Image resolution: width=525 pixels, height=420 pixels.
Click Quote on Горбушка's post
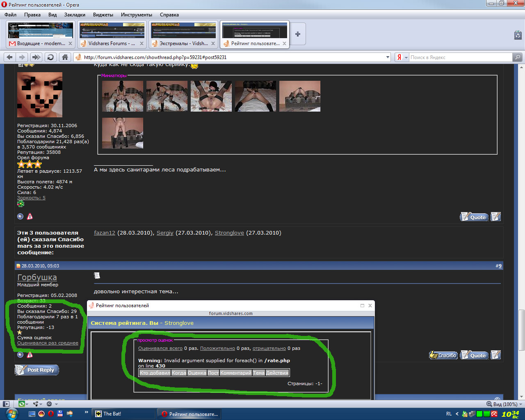(x=475, y=355)
